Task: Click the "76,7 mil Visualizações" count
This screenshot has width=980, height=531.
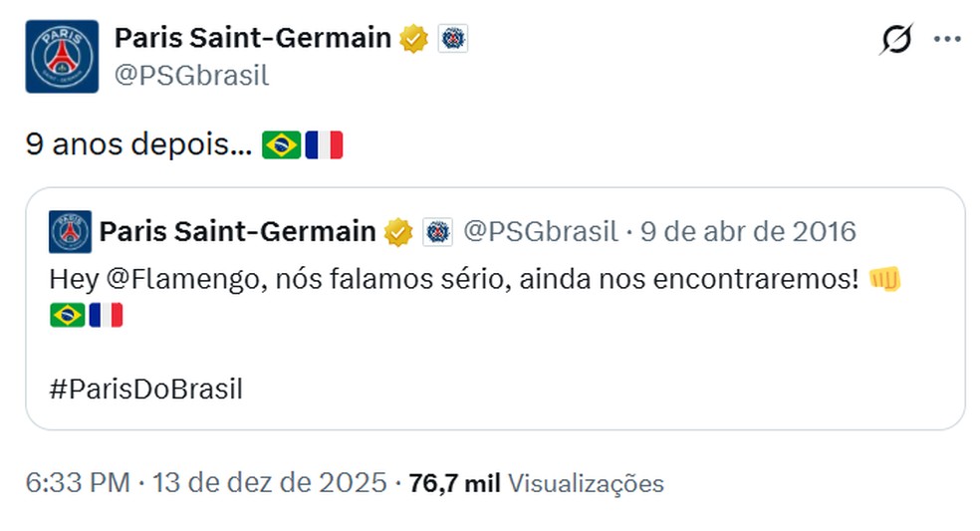Action: [536, 483]
